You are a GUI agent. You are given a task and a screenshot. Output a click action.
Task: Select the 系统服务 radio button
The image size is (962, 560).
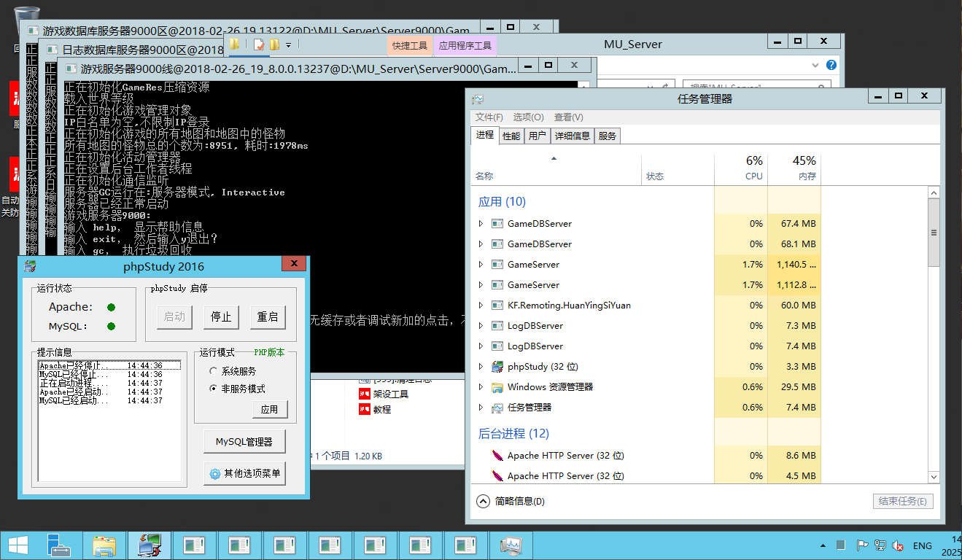coord(213,371)
